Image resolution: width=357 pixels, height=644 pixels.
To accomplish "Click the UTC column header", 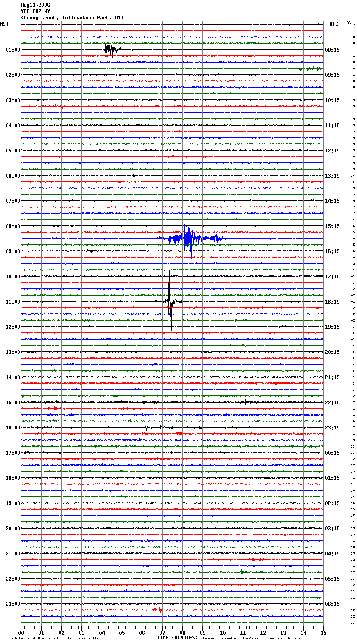I will click(x=334, y=24).
